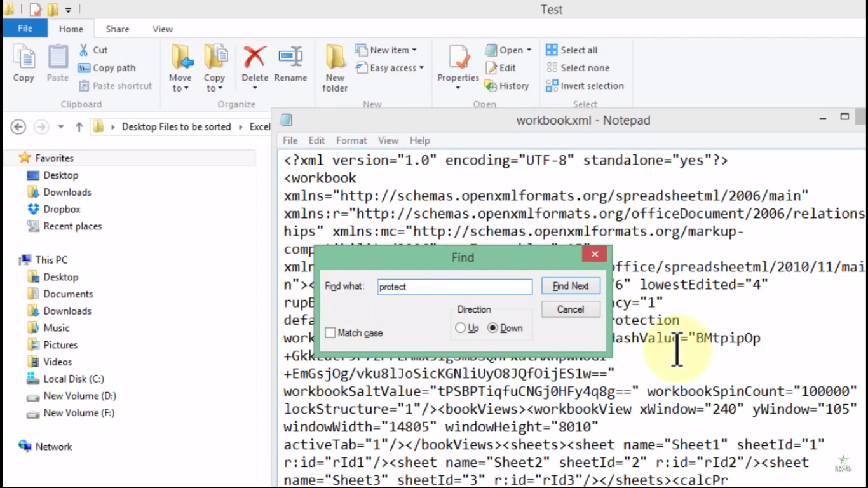This screenshot has height=488, width=868.
Task: Open the Quick Access Toolbar customize dropdown
Action: [x=68, y=10]
